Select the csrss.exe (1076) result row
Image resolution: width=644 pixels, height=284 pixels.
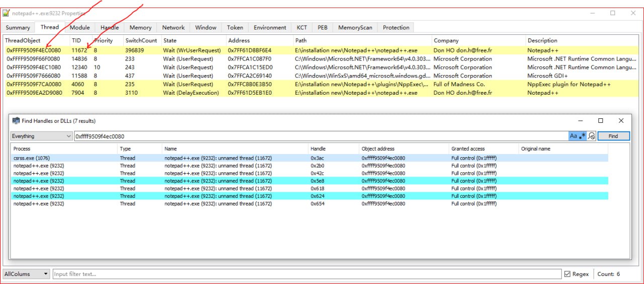pyautogui.click(x=309, y=158)
